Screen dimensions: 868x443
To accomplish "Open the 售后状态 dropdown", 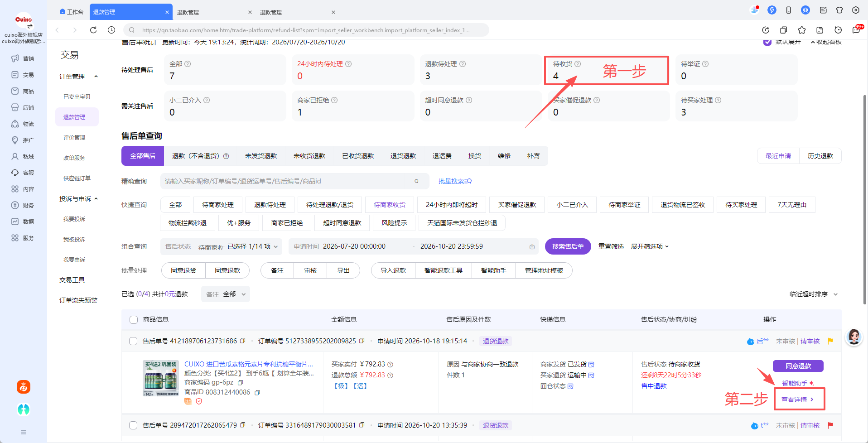I will pos(222,246).
